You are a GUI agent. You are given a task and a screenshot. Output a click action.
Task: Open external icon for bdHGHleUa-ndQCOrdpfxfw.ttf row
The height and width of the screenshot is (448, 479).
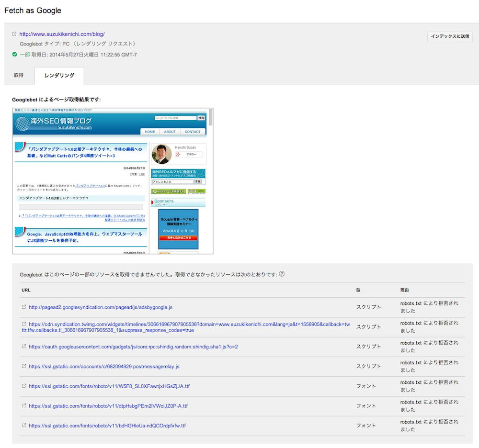pyautogui.click(x=24, y=425)
